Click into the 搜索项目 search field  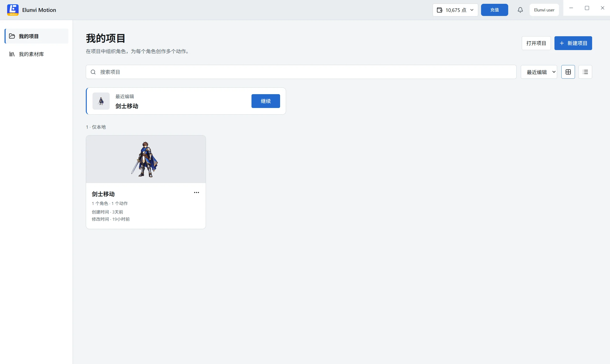301,72
